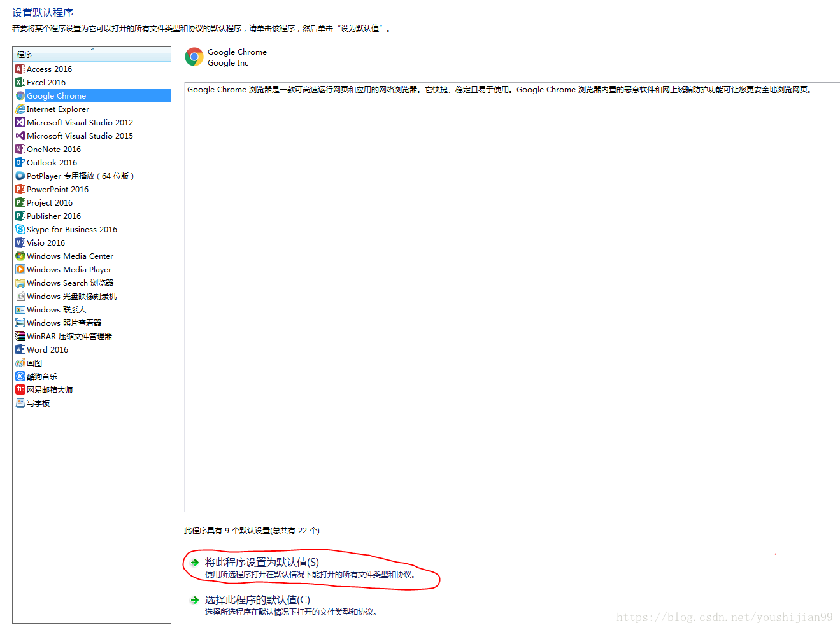Click the Windows Search 浏览器 icon
Image resolution: width=840 pixels, height=630 pixels.
click(20, 283)
